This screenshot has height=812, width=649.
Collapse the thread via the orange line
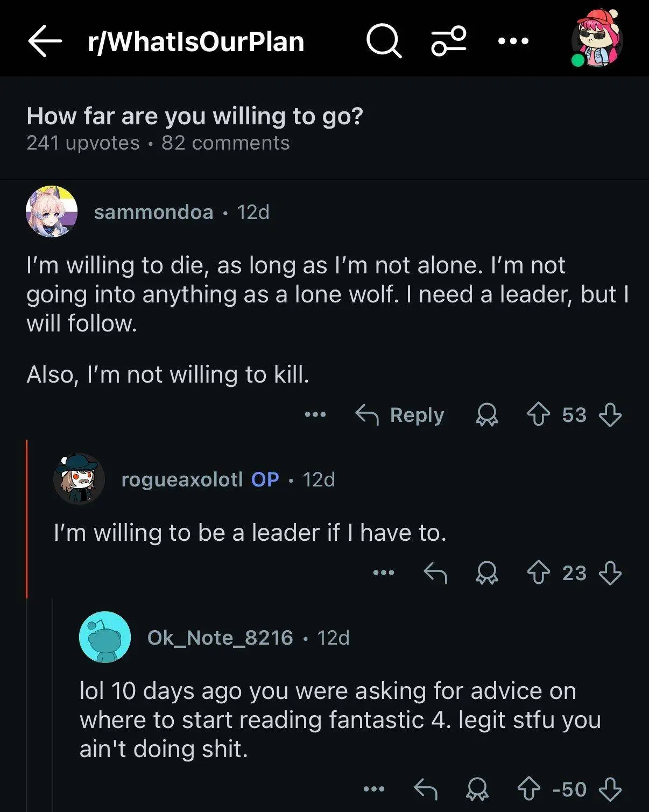(x=26, y=519)
